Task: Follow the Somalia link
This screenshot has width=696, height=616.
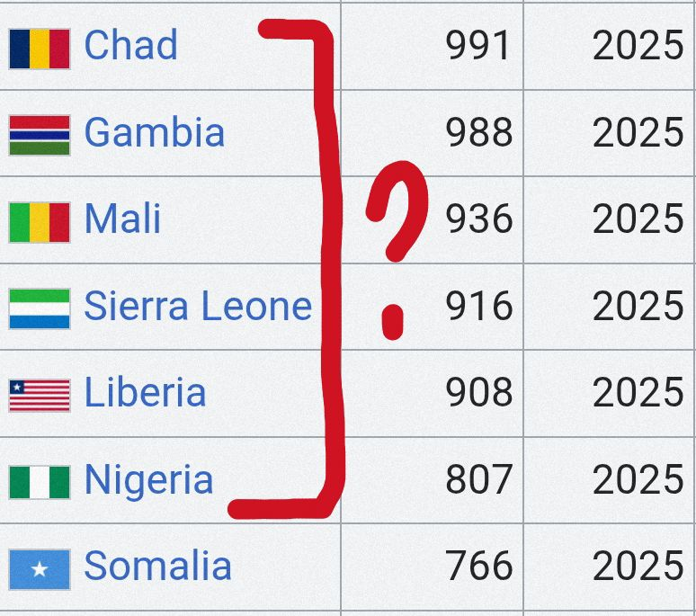Action: click(158, 565)
